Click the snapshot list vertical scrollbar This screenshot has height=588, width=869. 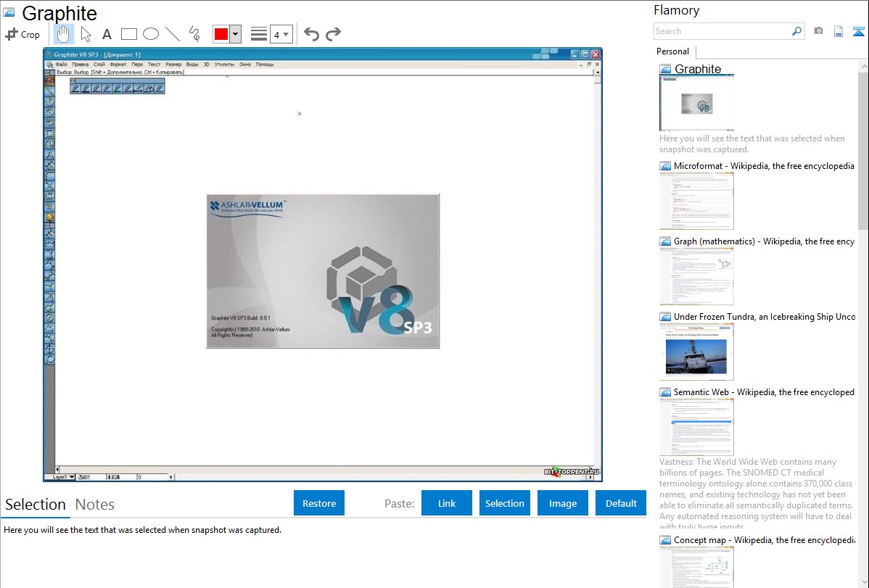863,151
